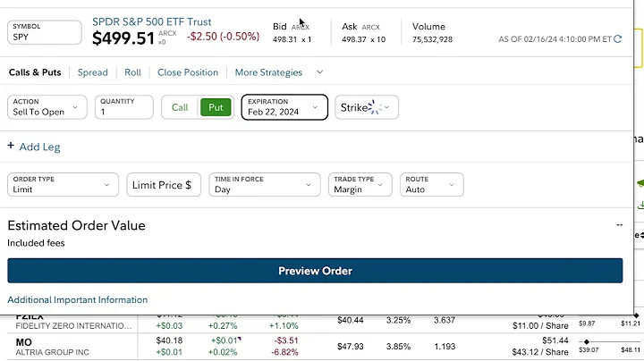Click the MO row 52-week range marker

coord(587,341)
